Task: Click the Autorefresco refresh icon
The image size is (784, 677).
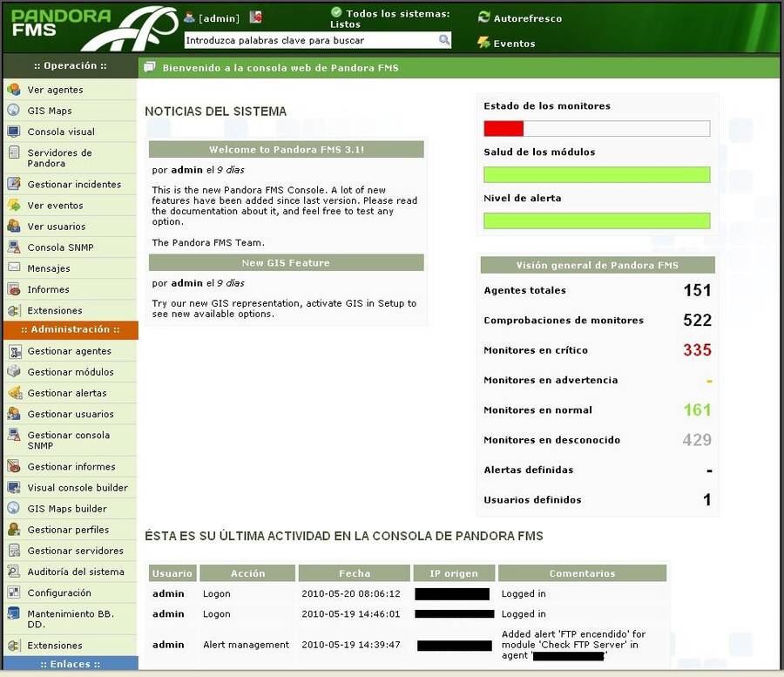Action: 484,17
